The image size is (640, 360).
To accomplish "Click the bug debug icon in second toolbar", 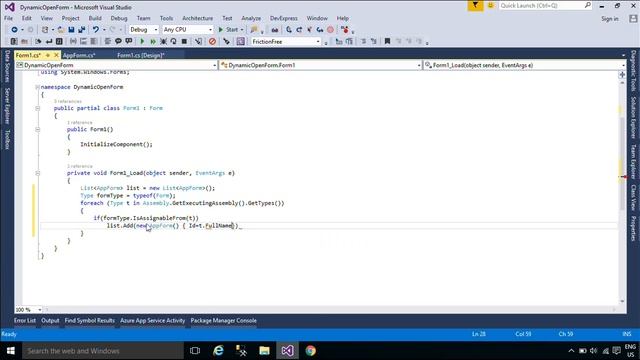I will point(163,42).
